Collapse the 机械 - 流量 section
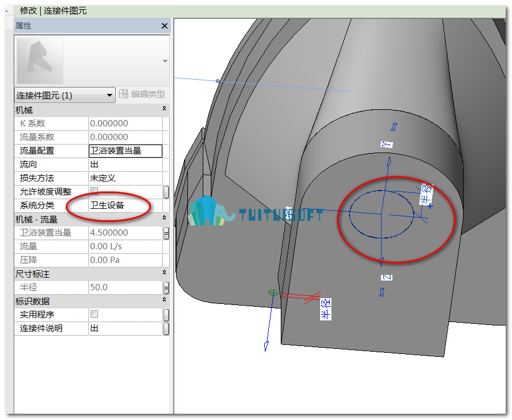The height and width of the screenshot is (420, 512). (164, 218)
